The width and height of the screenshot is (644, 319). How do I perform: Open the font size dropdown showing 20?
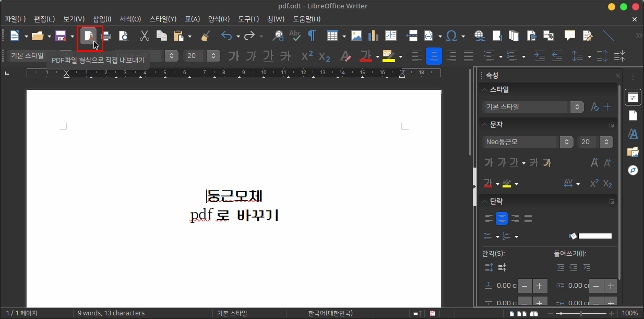coord(213,56)
